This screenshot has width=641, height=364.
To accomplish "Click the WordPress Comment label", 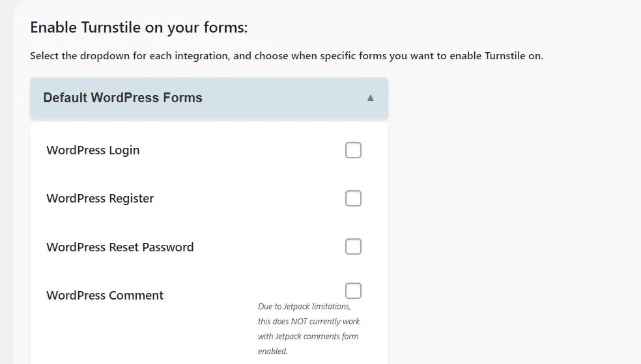I will click(105, 296).
